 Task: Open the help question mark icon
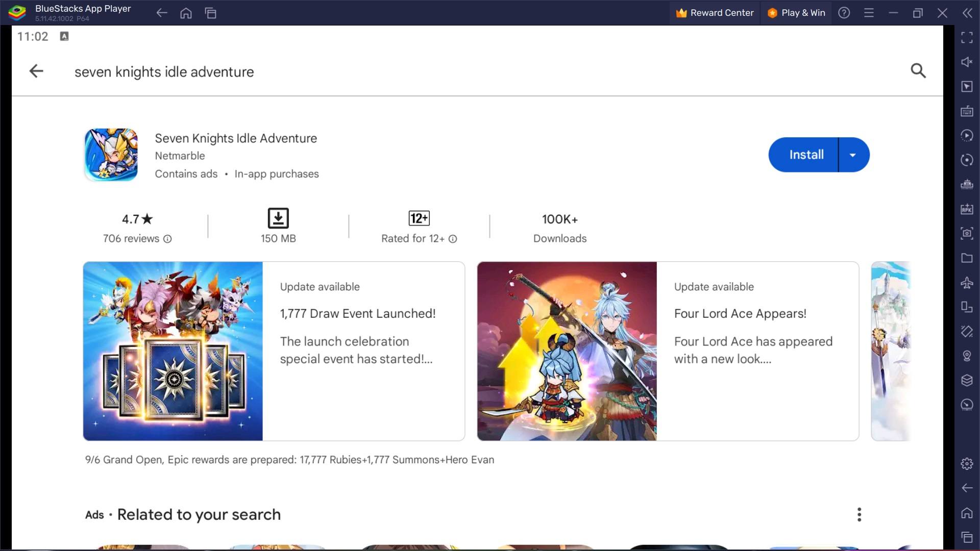tap(844, 13)
